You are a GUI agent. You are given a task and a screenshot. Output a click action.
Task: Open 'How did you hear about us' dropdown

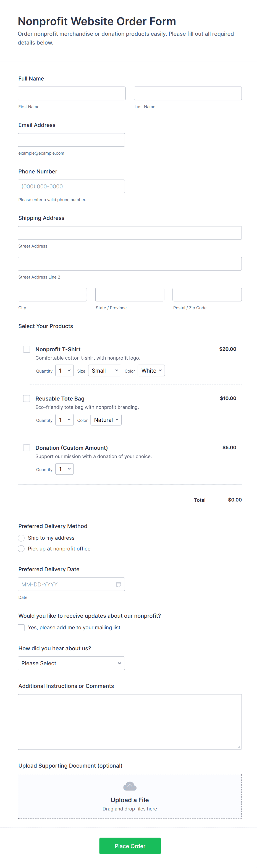71,663
